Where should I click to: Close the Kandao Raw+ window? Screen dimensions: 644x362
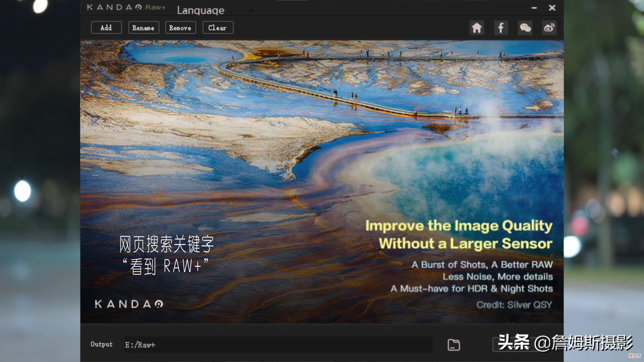pyautogui.click(x=552, y=8)
